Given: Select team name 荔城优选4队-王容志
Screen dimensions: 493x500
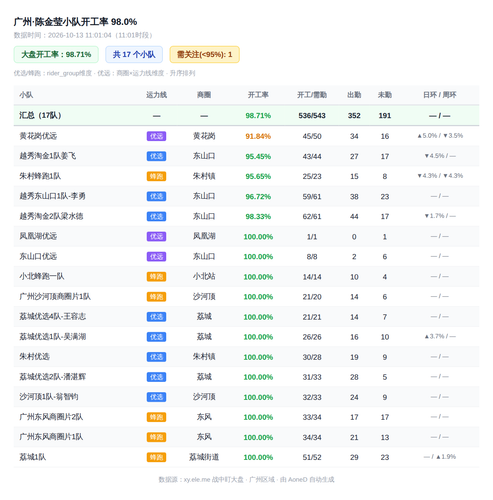Looking at the screenshot, I should pos(53,317).
